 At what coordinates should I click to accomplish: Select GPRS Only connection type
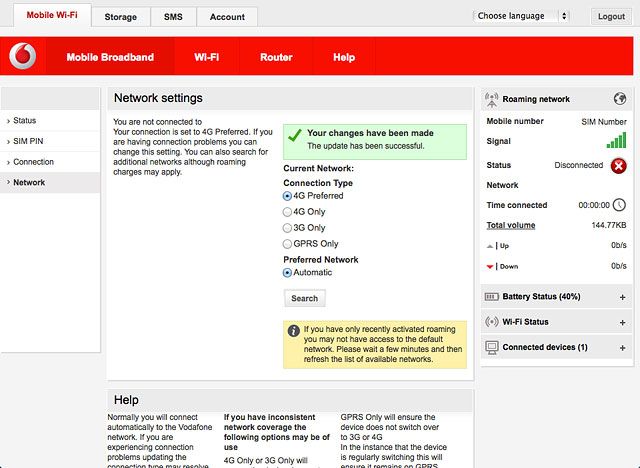[287, 244]
